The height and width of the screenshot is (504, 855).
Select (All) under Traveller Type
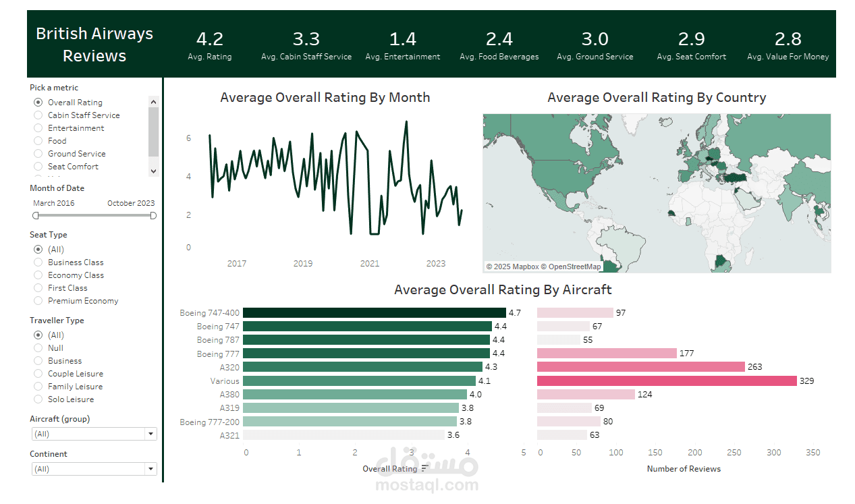coord(38,335)
